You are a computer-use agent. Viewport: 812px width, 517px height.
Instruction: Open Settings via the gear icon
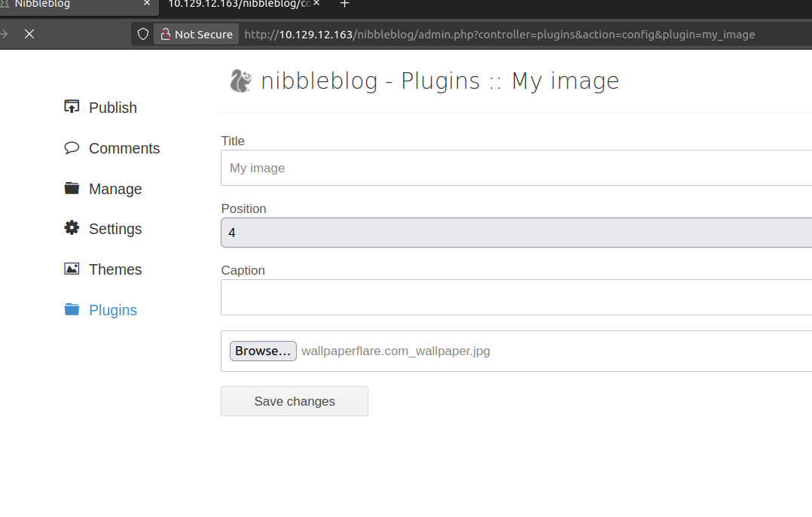point(72,228)
